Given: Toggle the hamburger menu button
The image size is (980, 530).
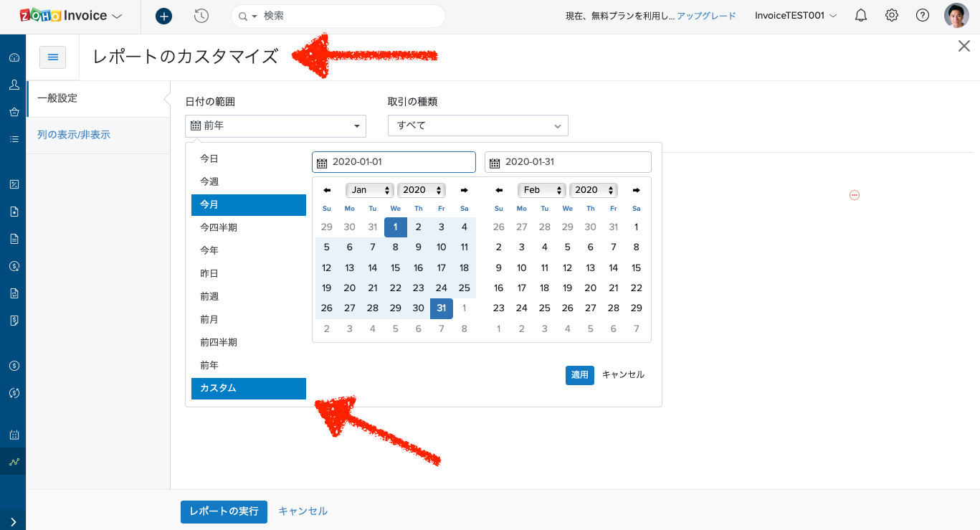Looking at the screenshot, I should click(x=52, y=57).
